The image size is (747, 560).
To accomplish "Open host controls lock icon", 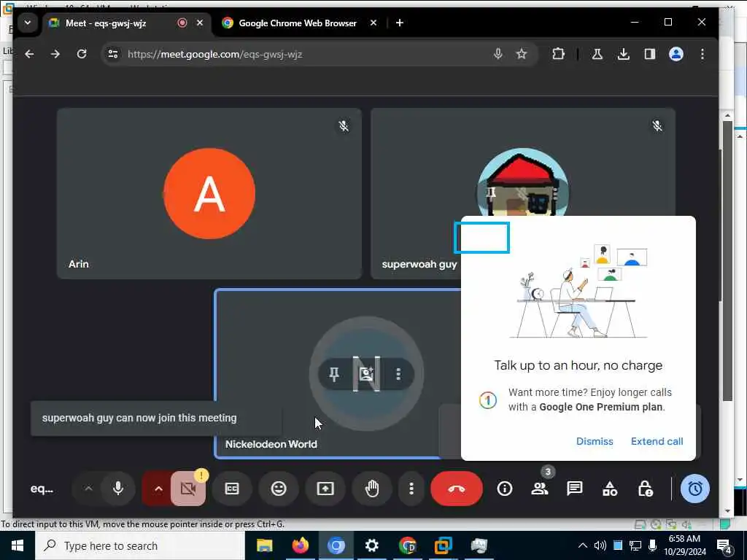I will click(645, 489).
